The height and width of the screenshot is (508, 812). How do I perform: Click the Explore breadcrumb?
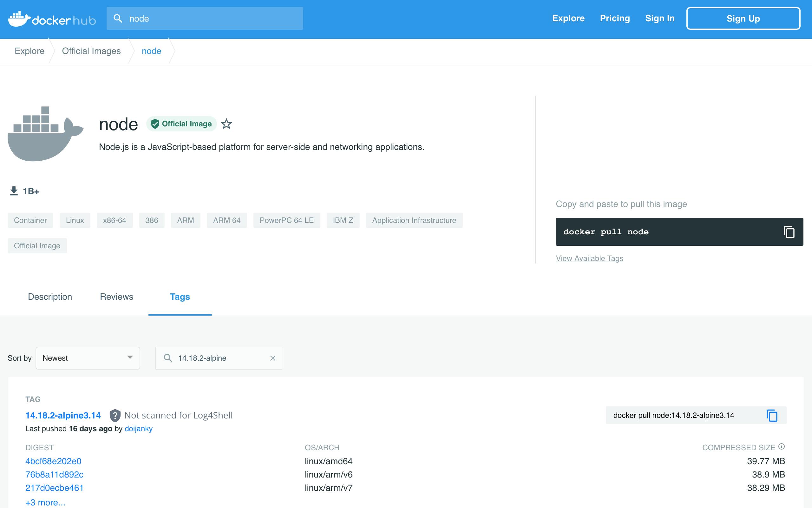[x=29, y=51]
